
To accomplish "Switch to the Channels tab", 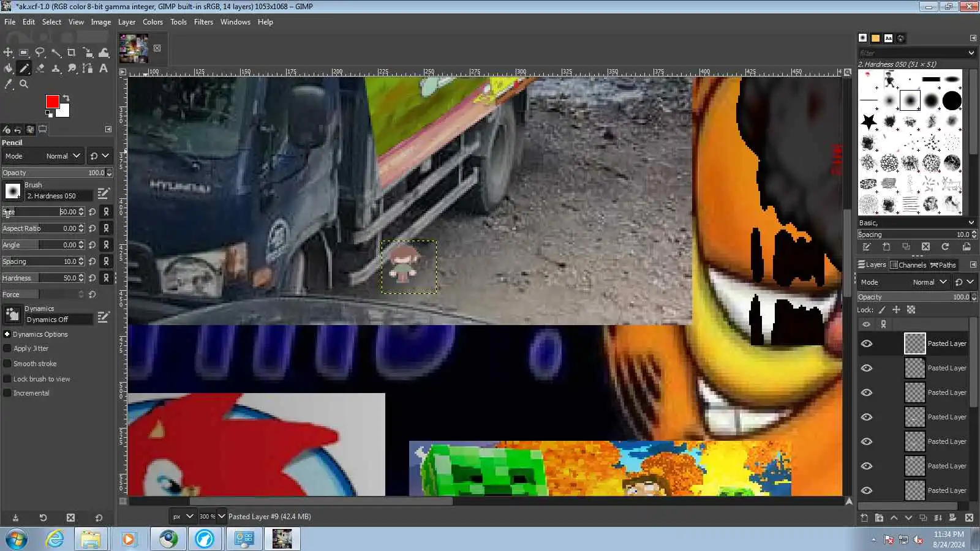I will pos(908,265).
